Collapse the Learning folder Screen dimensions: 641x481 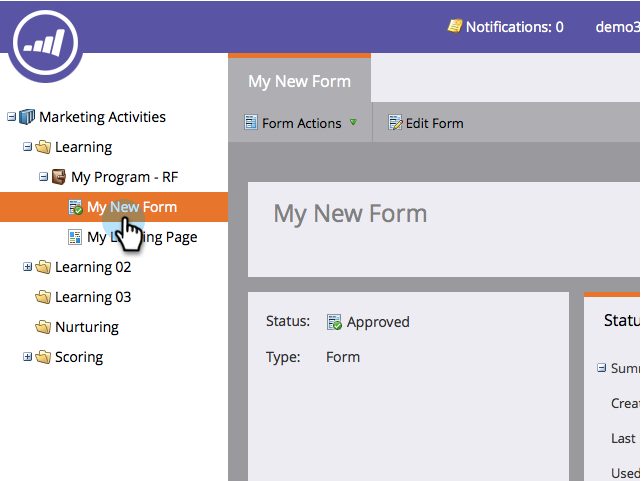[27, 147]
